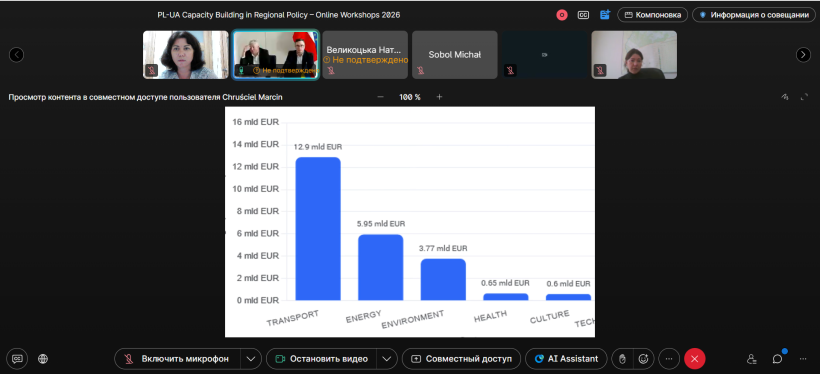Click the ENERGY bar in chart
The image size is (820, 374).
pos(381,267)
